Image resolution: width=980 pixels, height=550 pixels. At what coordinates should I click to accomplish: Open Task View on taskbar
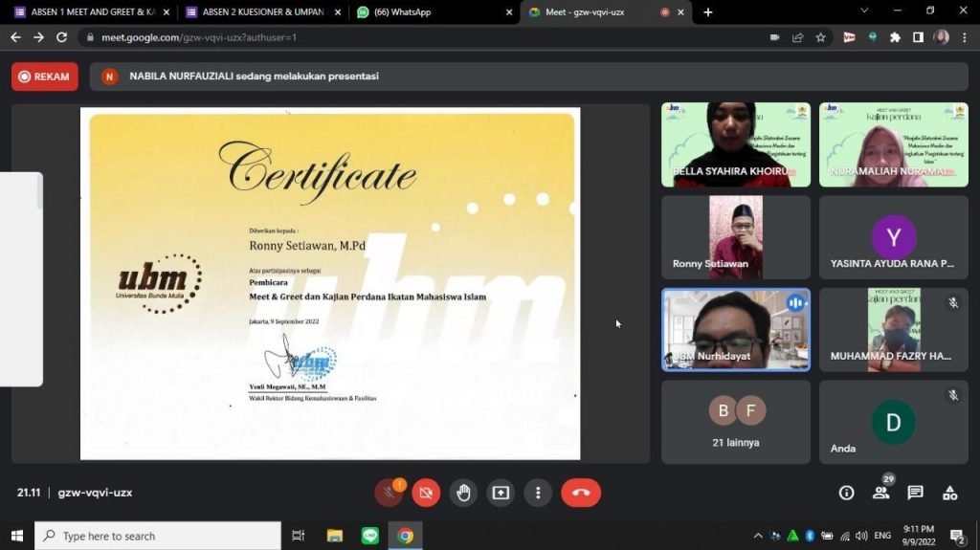click(x=299, y=536)
